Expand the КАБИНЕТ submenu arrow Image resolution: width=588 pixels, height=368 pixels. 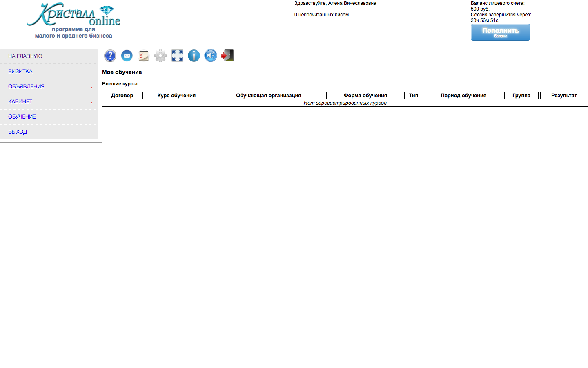(91, 102)
